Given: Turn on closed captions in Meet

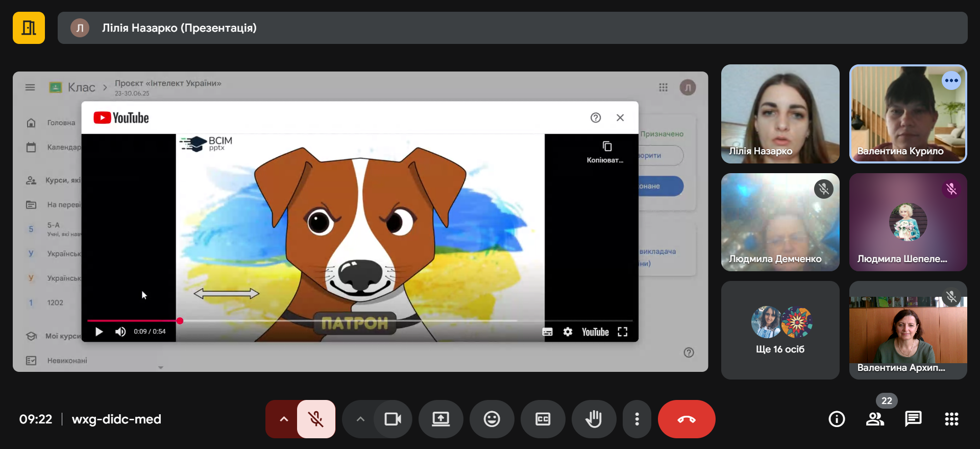Looking at the screenshot, I should (543, 419).
